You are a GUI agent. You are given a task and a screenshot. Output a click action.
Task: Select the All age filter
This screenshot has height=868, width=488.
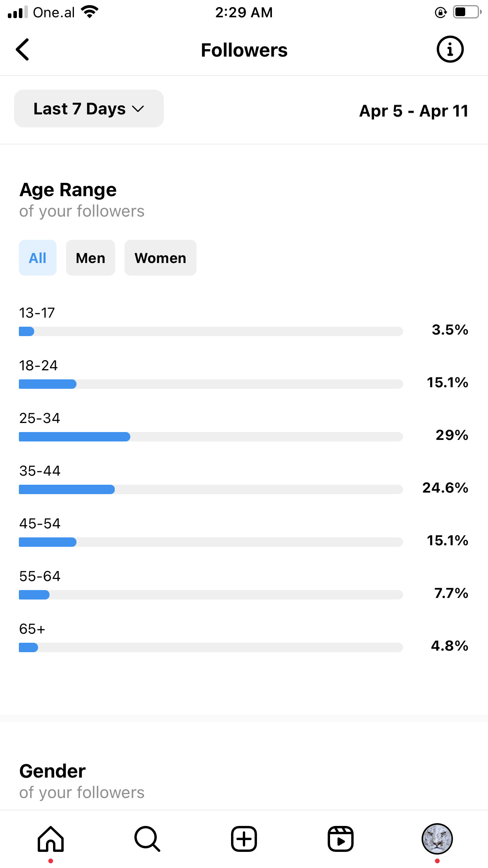point(38,258)
